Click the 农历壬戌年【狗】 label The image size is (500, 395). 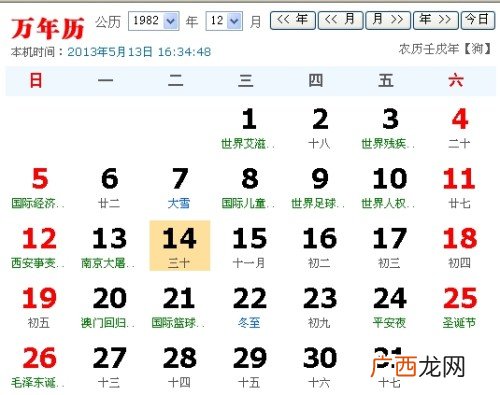(445, 49)
